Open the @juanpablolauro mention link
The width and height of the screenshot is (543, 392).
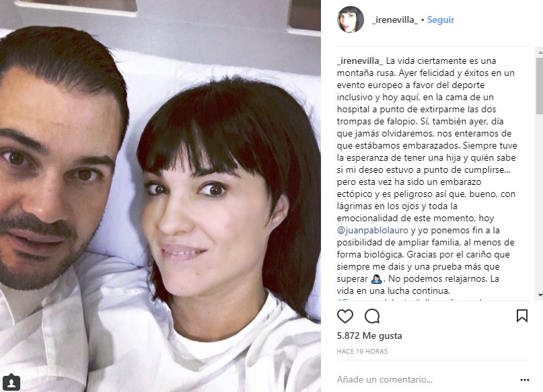372,231
